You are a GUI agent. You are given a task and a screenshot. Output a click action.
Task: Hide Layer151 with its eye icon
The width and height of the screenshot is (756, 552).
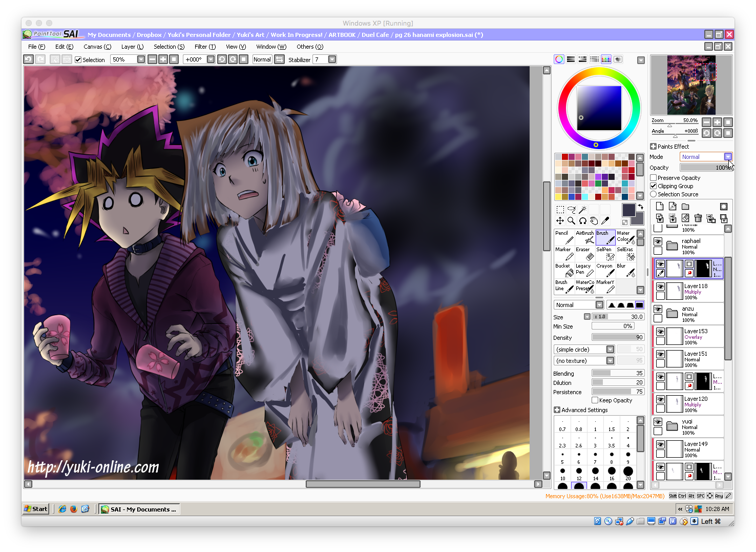pos(661,355)
